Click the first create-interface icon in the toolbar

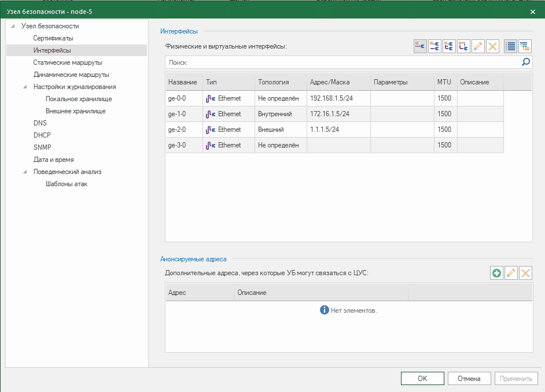420,46
